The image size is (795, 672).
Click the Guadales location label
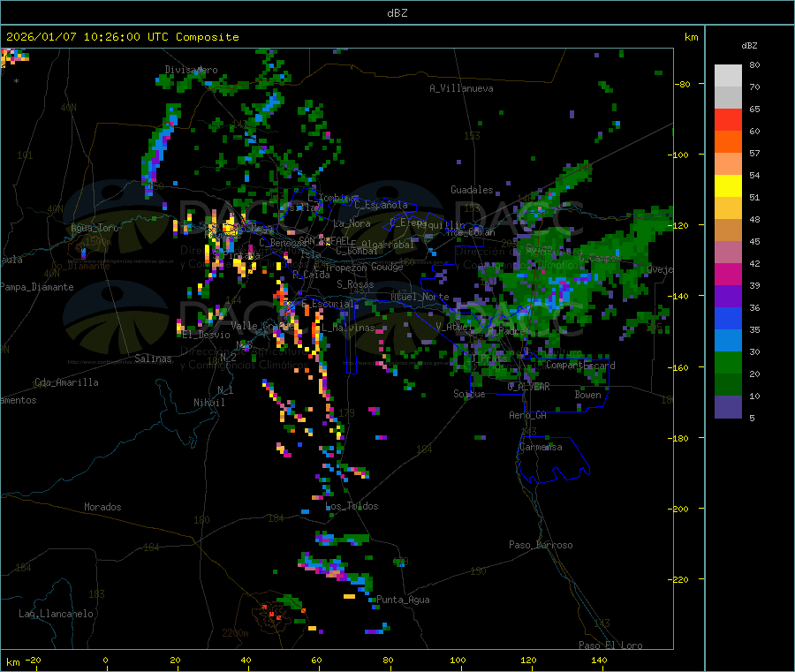tap(472, 190)
